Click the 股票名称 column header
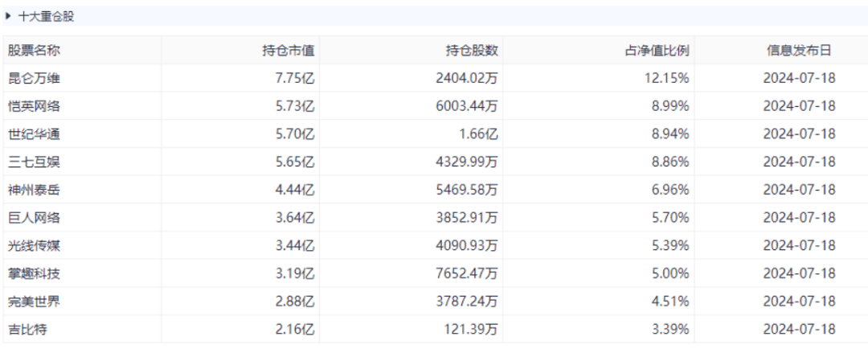Screen dimensions: 868x357 (x=34, y=51)
